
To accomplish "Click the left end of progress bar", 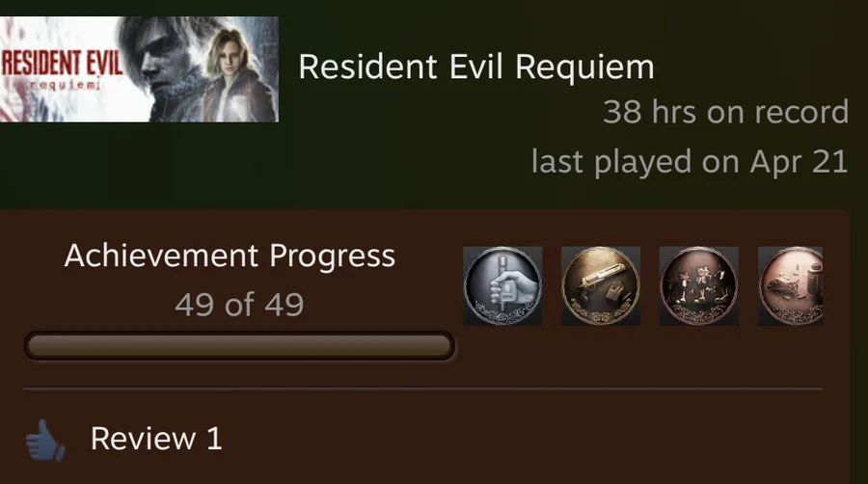I will coord(33,346).
